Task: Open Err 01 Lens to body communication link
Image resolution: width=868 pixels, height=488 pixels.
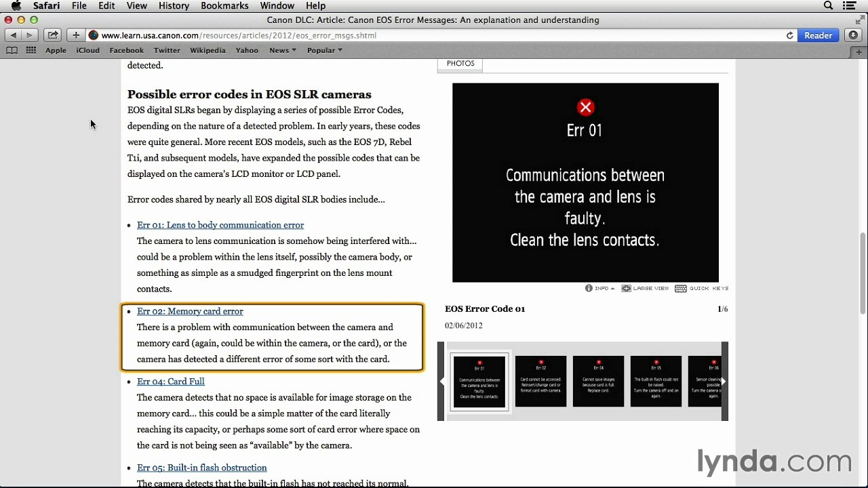Action: pyautogui.click(x=220, y=225)
